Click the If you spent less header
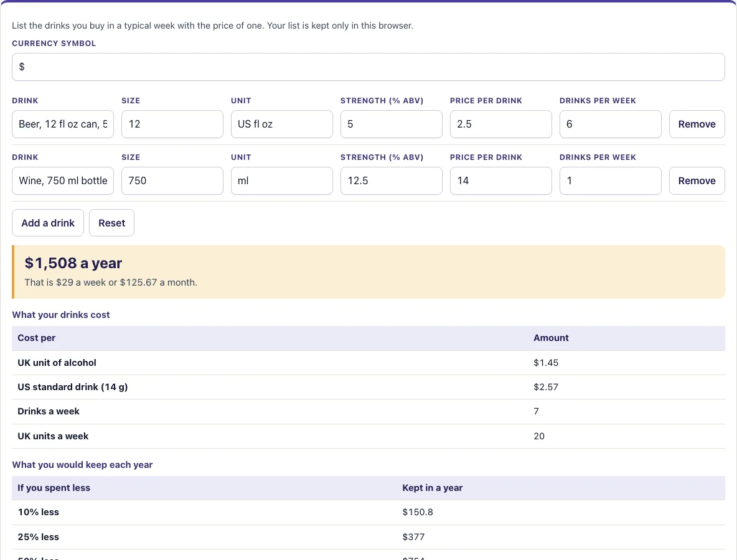The height and width of the screenshot is (560, 737). point(54,488)
